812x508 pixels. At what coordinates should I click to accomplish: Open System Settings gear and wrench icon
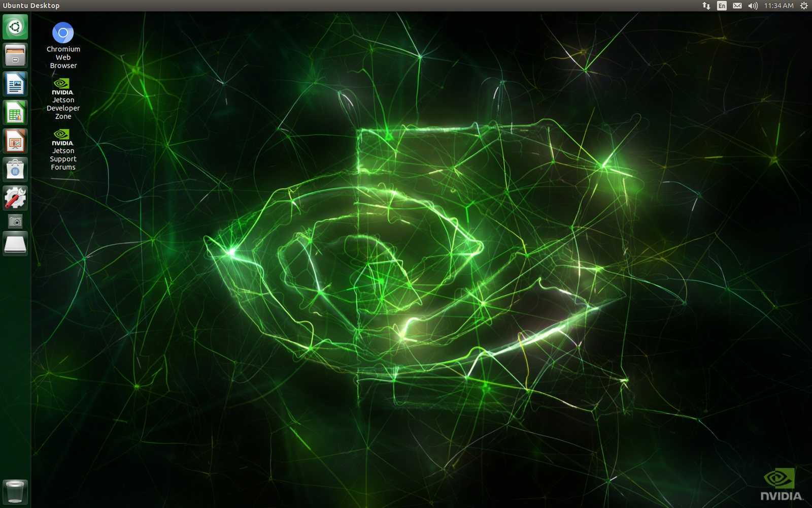click(15, 198)
